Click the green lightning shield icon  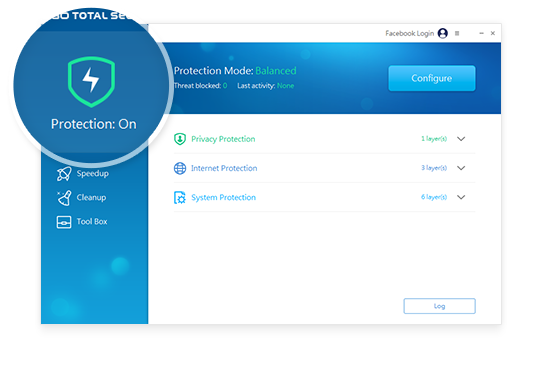click(91, 82)
